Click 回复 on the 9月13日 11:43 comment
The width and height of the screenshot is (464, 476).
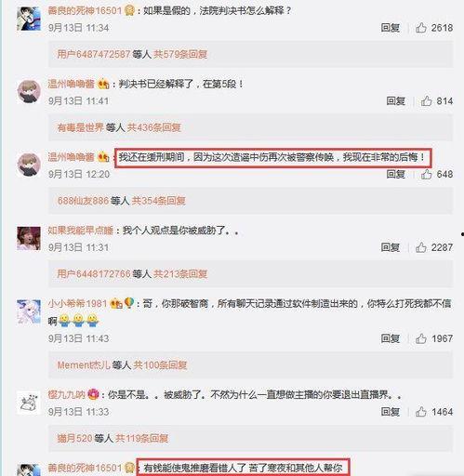click(x=391, y=338)
